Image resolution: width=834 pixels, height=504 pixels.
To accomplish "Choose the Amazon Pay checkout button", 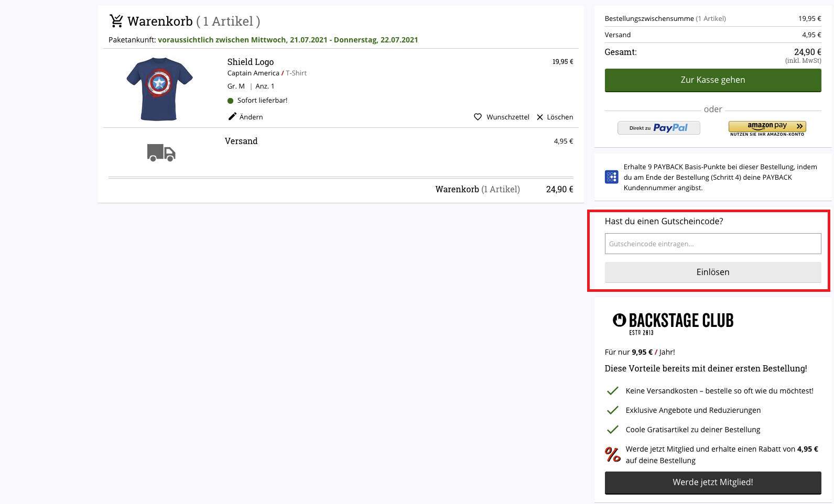I will [767, 126].
